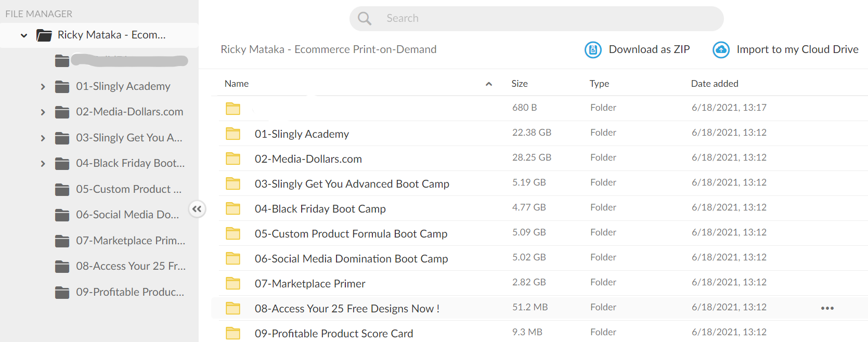Select 02-Media-Dollars.com folder icon in sidebar

pos(62,112)
